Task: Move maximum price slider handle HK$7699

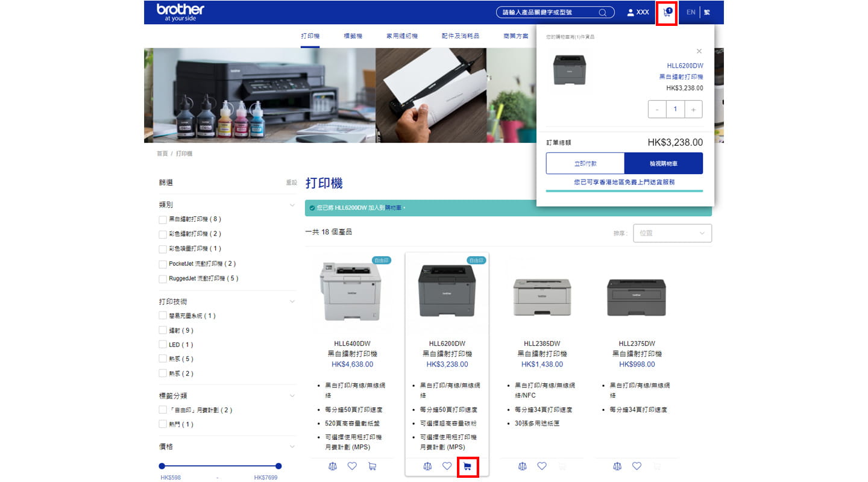Action: 278,466
